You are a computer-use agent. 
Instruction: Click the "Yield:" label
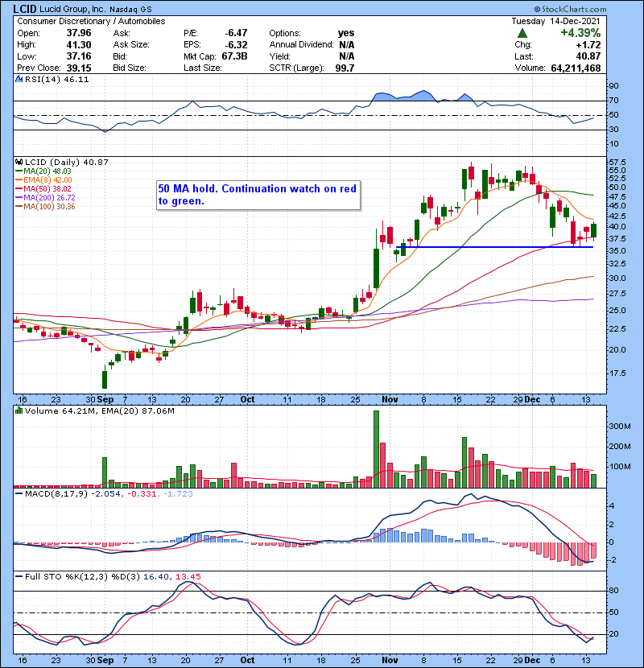pyautogui.click(x=279, y=56)
